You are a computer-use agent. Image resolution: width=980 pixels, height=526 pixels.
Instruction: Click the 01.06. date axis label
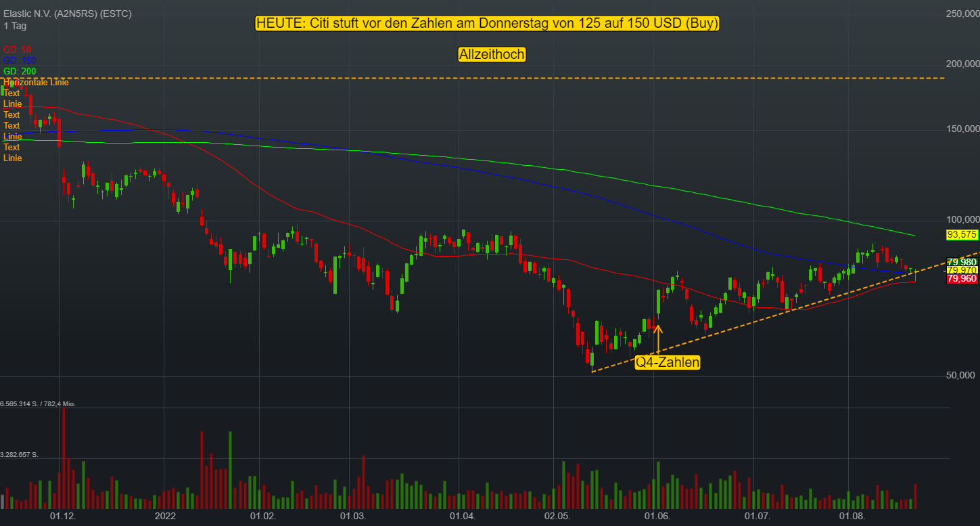coord(657,517)
